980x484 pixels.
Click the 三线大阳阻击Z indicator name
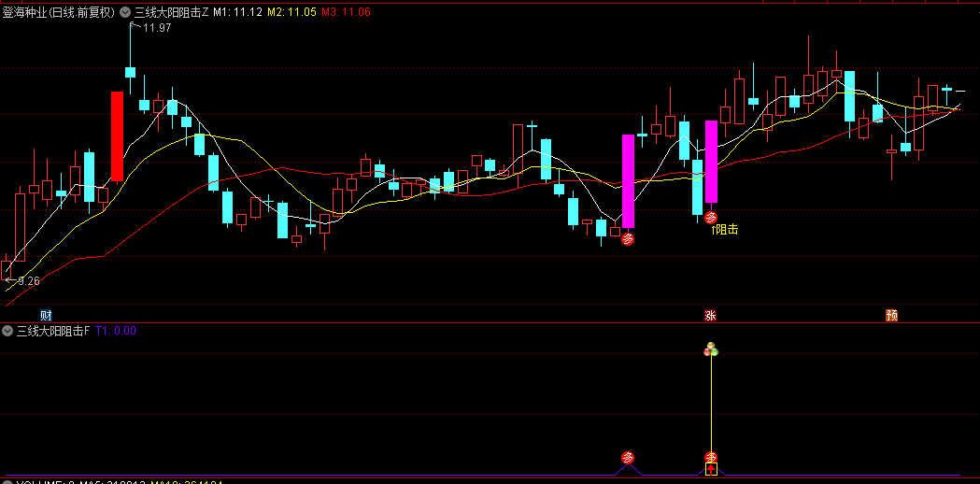172,12
